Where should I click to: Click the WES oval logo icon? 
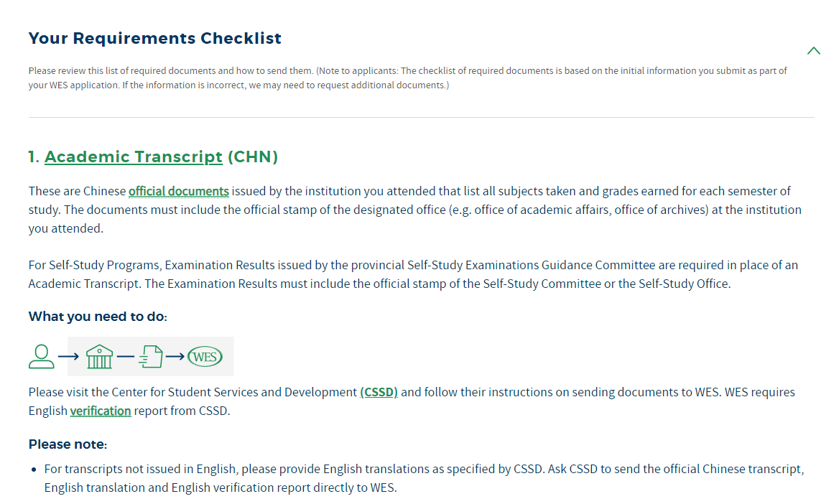pos(205,356)
